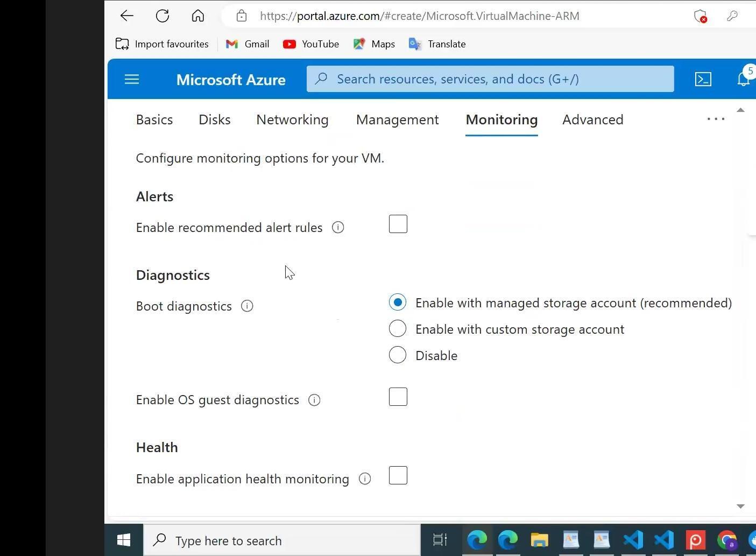Show info for Enable OS guest diagnostics
The height and width of the screenshot is (556, 756).
pyautogui.click(x=314, y=400)
